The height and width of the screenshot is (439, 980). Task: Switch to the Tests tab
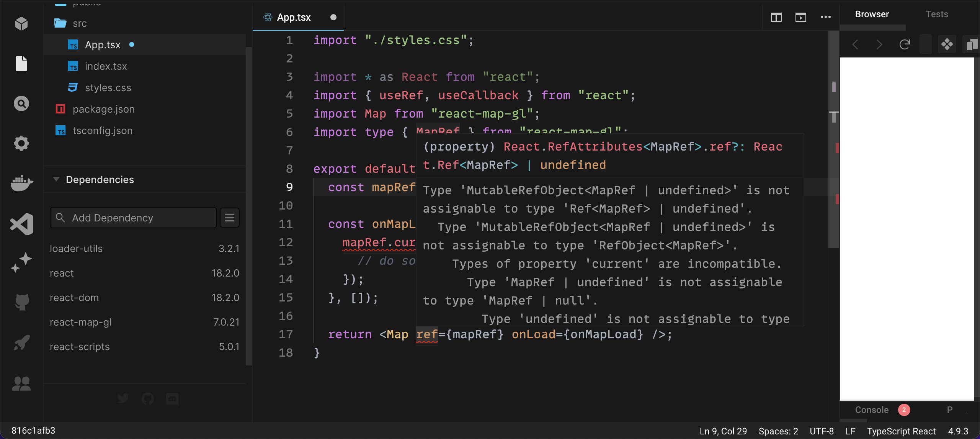pos(937,14)
